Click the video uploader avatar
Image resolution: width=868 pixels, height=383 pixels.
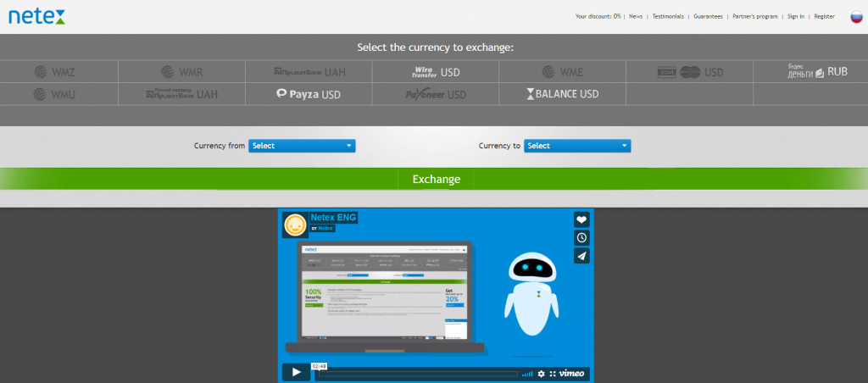[x=295, y=225]
